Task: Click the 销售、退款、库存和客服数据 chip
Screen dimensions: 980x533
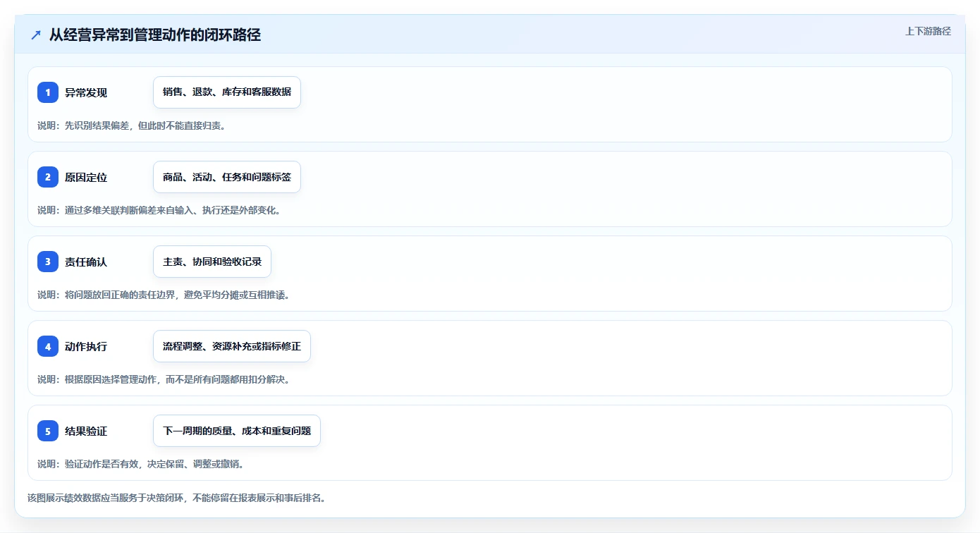Action: [x=227, y=92]
